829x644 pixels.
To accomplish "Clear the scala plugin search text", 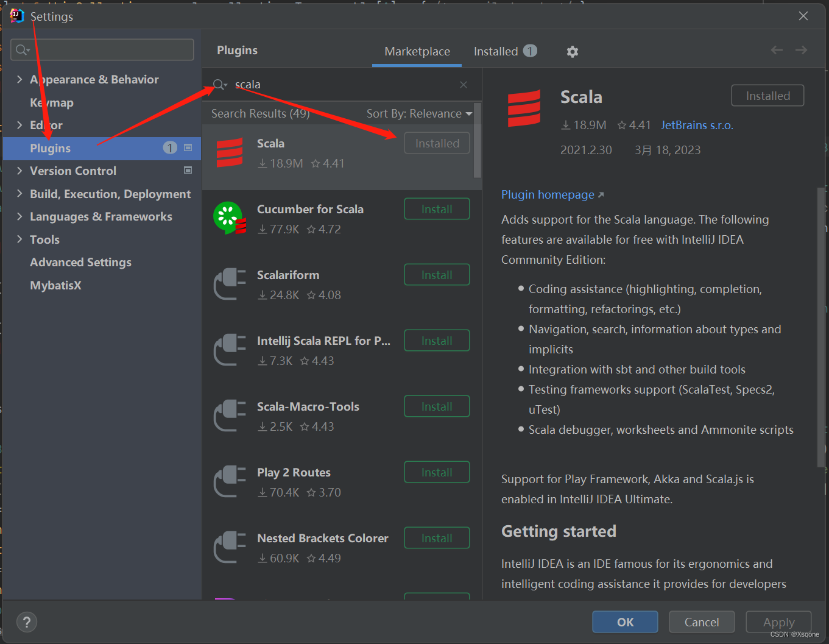I will [464, 85].
